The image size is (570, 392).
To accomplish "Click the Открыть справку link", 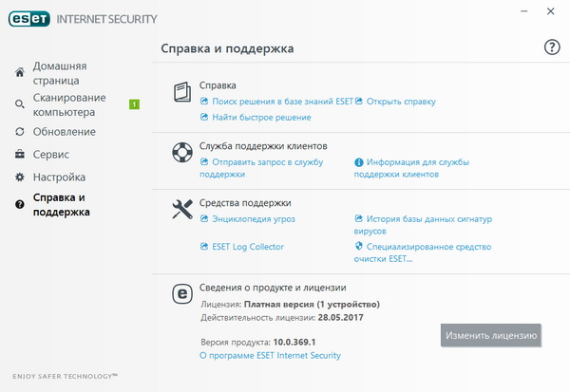I will tap(400, 101).
